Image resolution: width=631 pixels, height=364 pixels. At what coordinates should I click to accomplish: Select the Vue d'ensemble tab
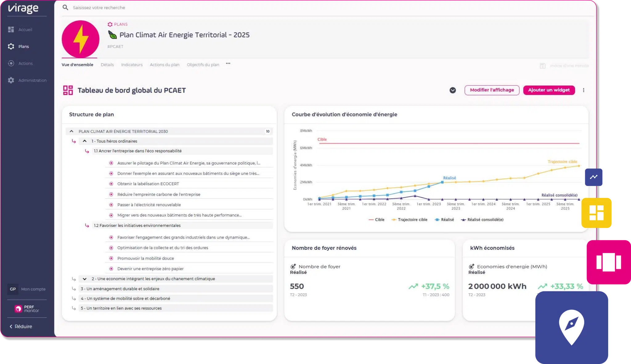pyautogui.click(x=77, y=65)
